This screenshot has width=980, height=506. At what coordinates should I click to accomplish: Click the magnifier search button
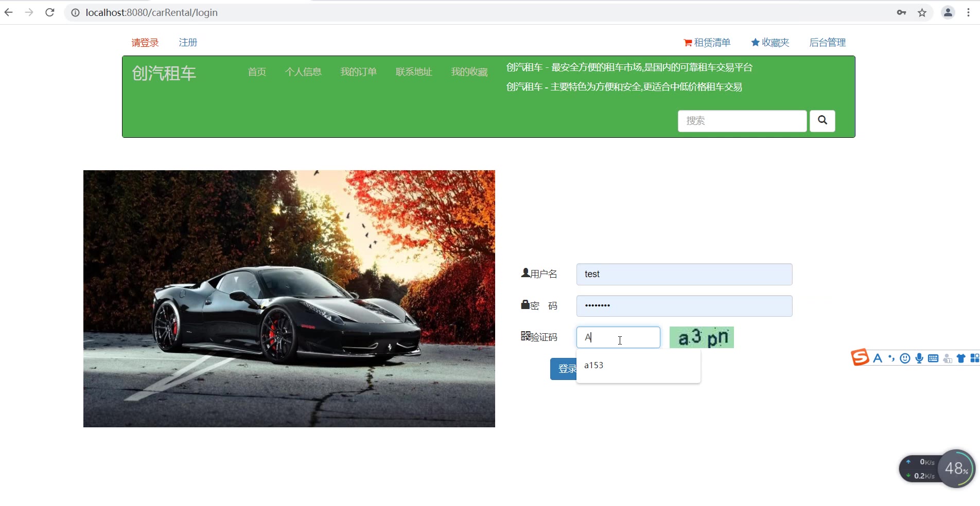click(x=822, y=121)
